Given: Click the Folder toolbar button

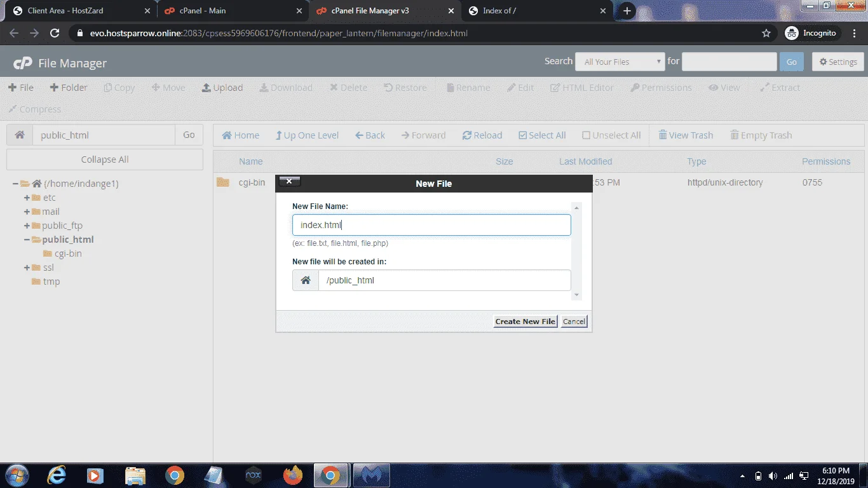Looking at the screenshot, I should [x=69, y=88].
